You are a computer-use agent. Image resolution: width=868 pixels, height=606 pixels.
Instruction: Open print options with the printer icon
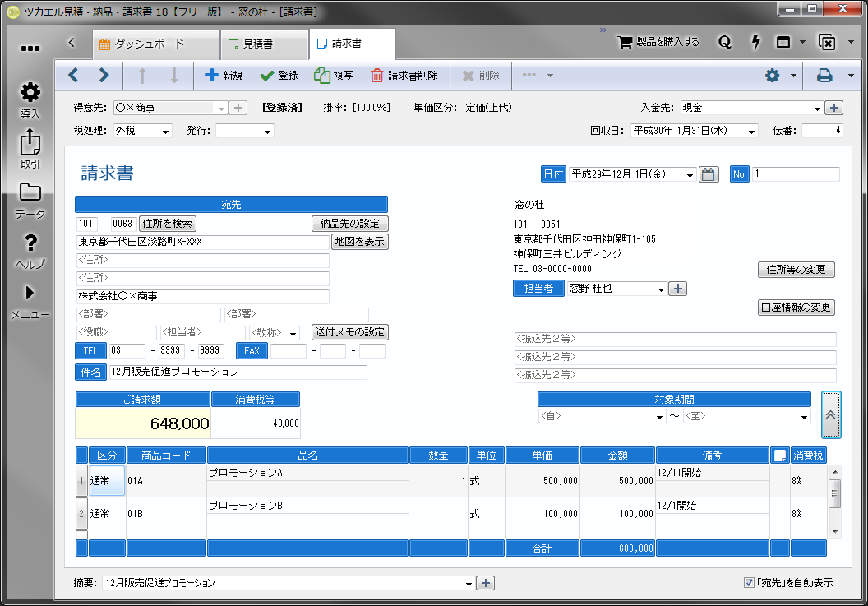click(823, 75)
